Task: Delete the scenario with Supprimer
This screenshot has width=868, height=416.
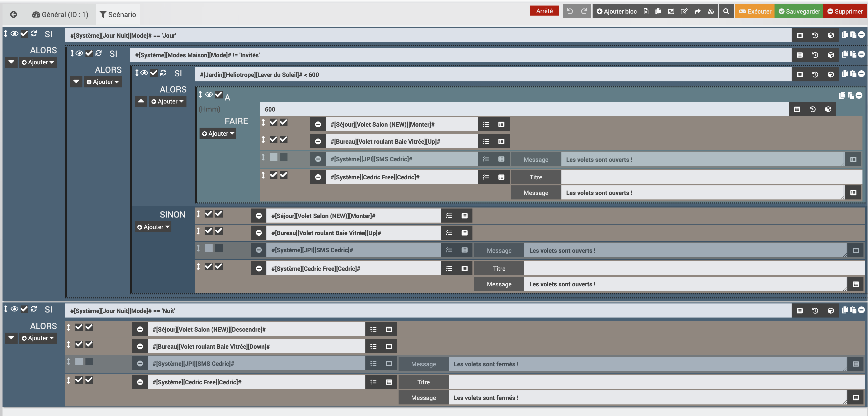Action: [845, 12]
